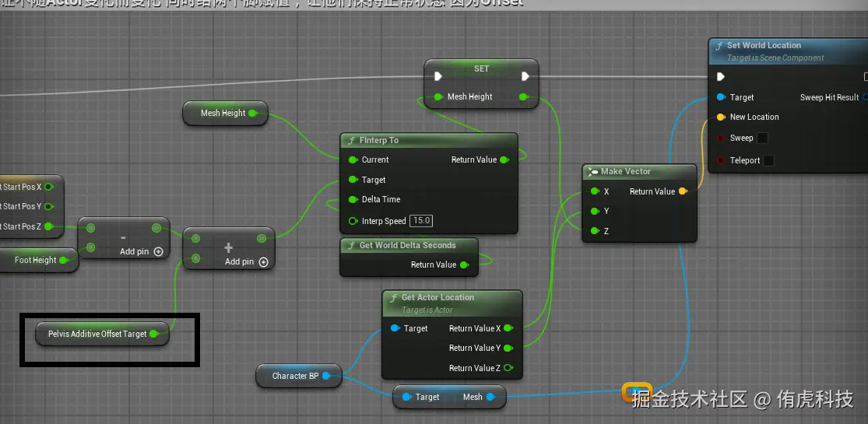The image size is (868, 424).
Task: Click the Target pin on Get Actor Location
Action: (395, 328)
